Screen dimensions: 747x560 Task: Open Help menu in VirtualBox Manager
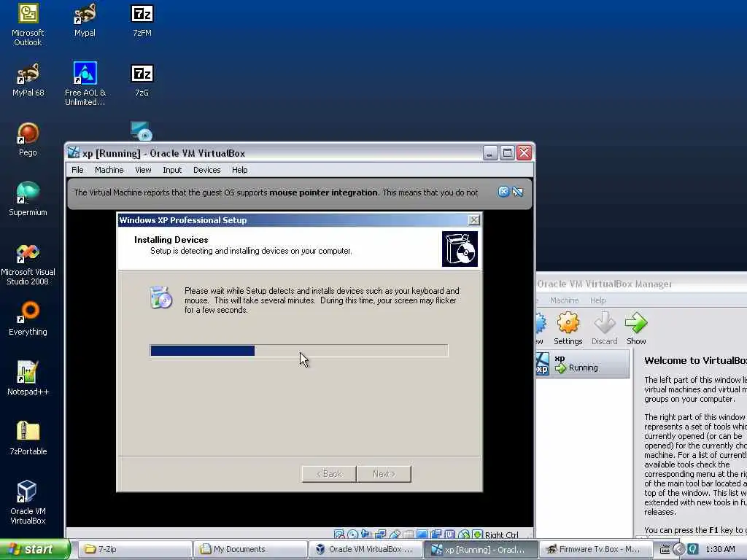click(598, 300)
